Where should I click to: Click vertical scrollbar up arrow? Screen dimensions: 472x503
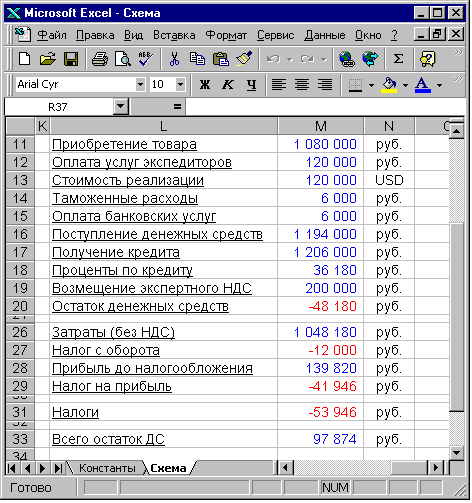coord(456,131)
